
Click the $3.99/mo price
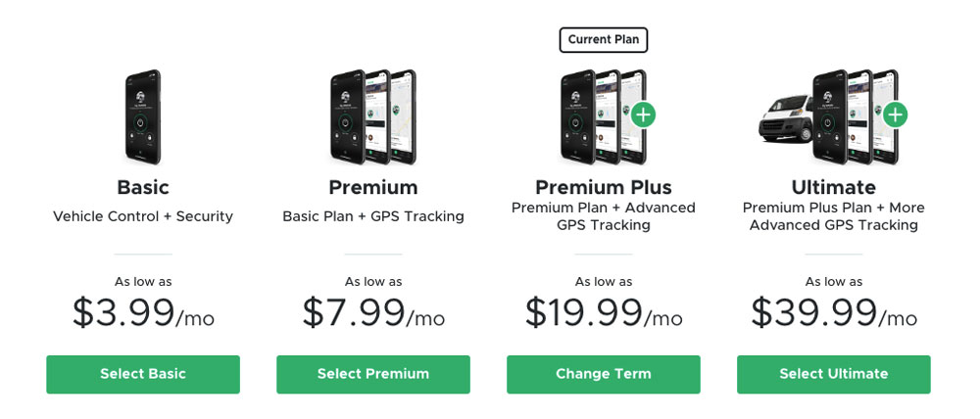click(143, 313)
